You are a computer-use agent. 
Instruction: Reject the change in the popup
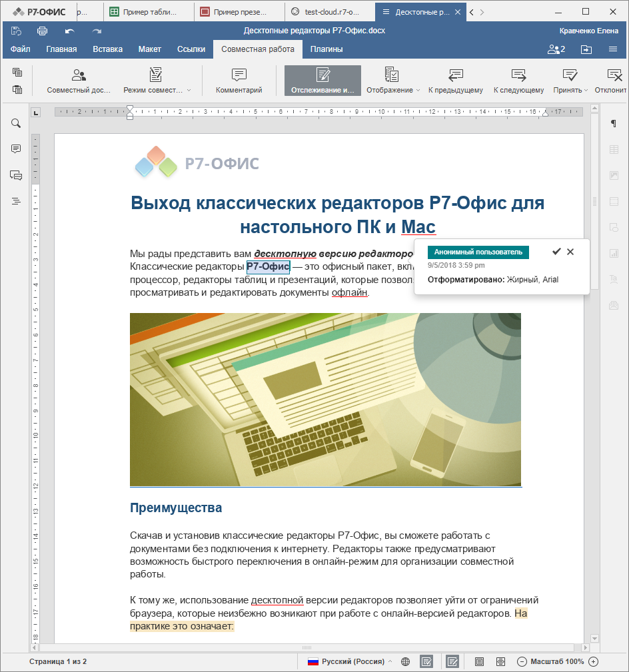tap(570, 252)
